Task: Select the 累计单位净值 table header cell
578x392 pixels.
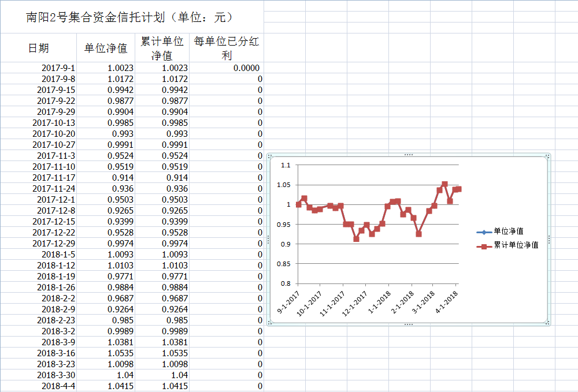Action: point(162,48)
